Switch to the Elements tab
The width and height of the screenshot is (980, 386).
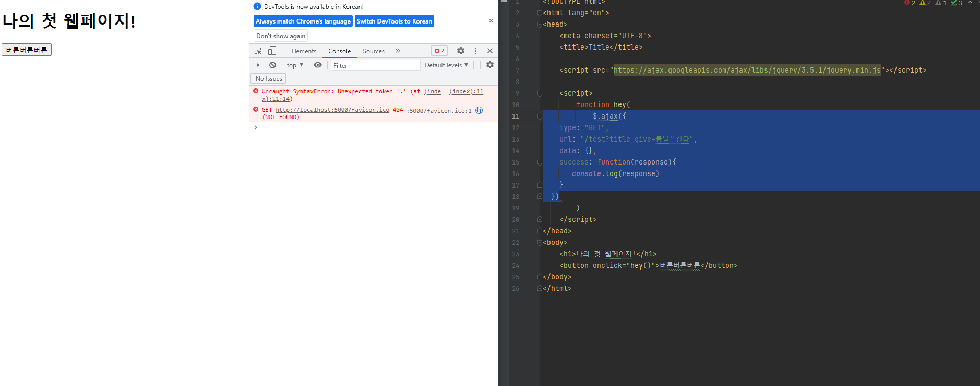304,51
